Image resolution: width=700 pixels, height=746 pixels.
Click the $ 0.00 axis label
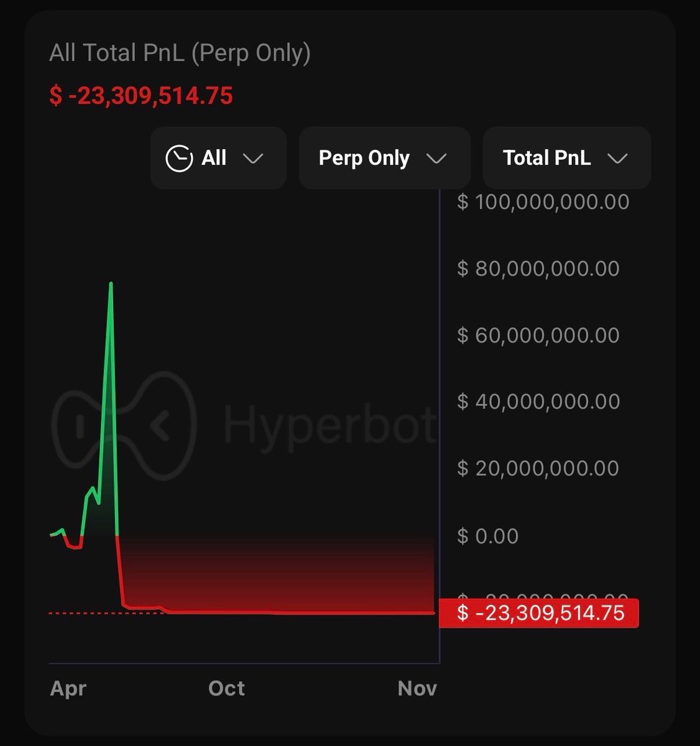[x=488, y=536]
